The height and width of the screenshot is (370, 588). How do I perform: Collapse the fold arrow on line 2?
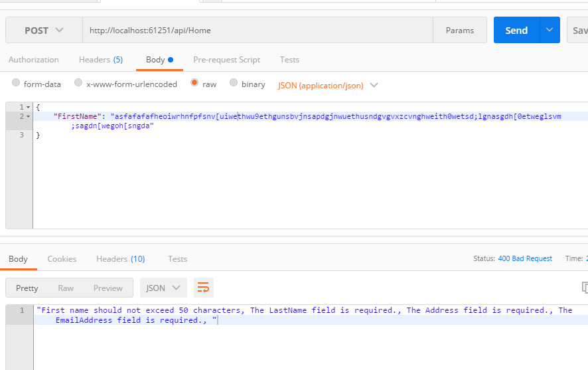point(29,116)
